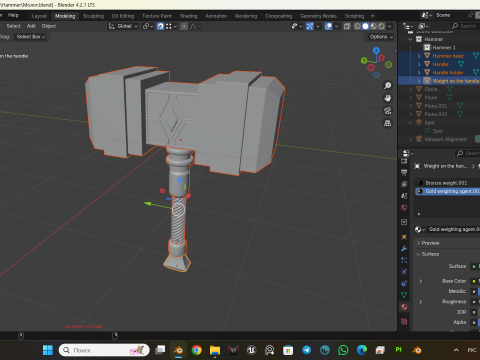This screenshot has height=360, width=480.
Task: Toggle proportional editing in the header
Action: [184, 26]
